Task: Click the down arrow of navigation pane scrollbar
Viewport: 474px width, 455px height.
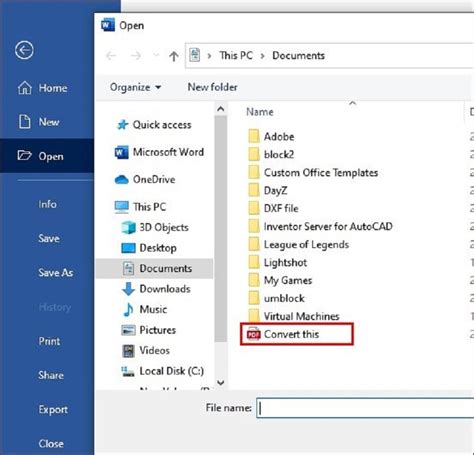Action: coord(220,382)
